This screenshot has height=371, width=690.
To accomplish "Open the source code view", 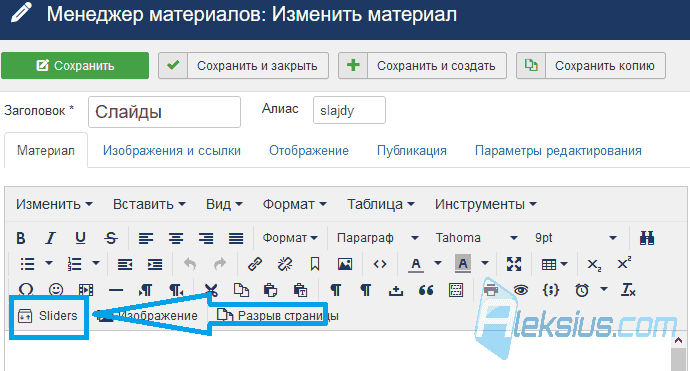I will pyautogui.click(x=380, y=264).
